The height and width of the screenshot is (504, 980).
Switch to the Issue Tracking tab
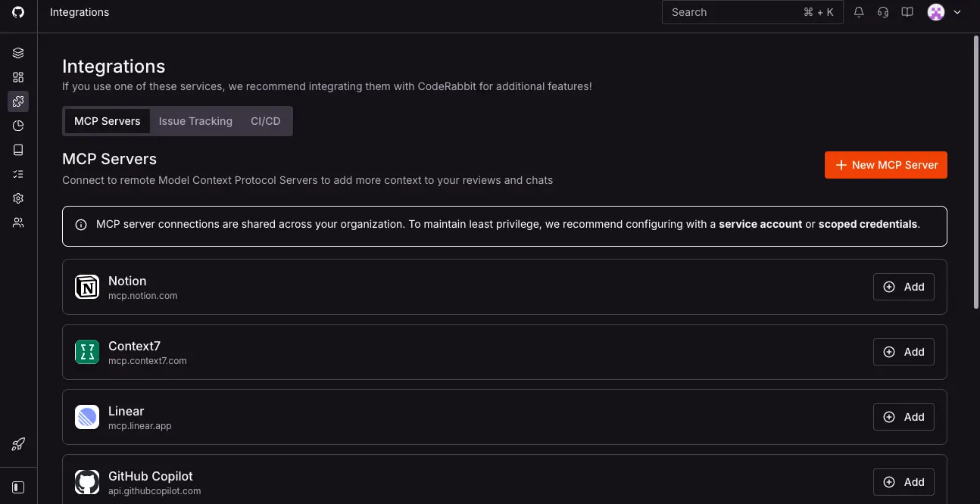pos(195,121)
